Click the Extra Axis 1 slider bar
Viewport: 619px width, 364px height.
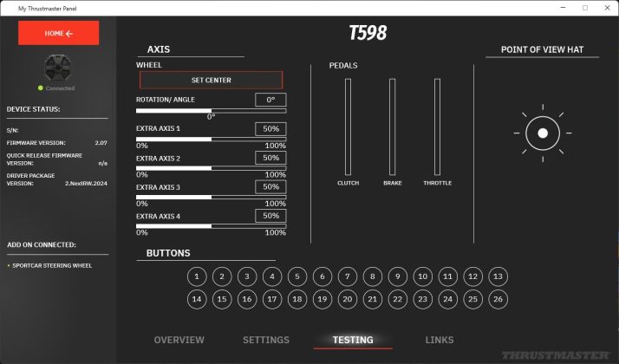[x=211, y=139]
